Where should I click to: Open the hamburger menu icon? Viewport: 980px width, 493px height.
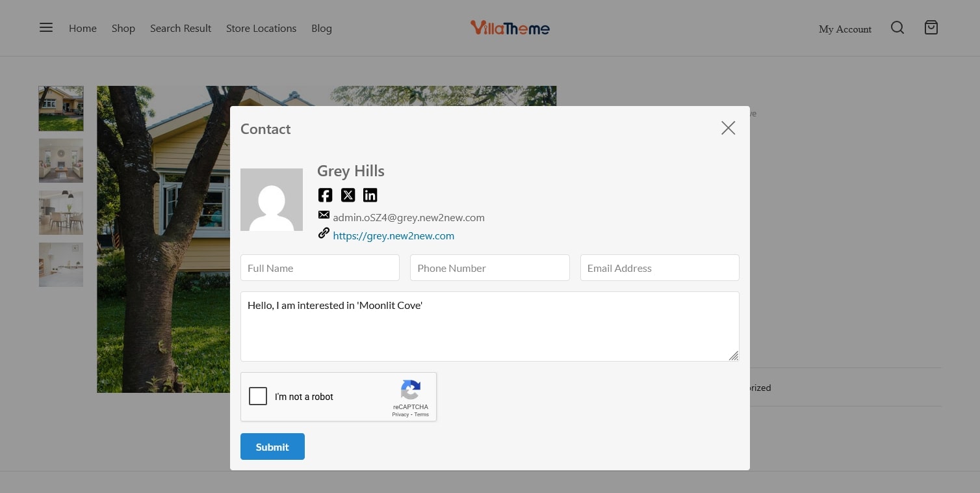45,27
